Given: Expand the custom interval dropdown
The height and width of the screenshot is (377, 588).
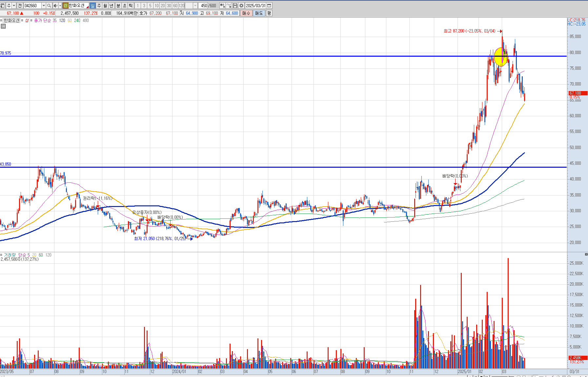Looking at the screenshot, I should click(x=195, y=6).
